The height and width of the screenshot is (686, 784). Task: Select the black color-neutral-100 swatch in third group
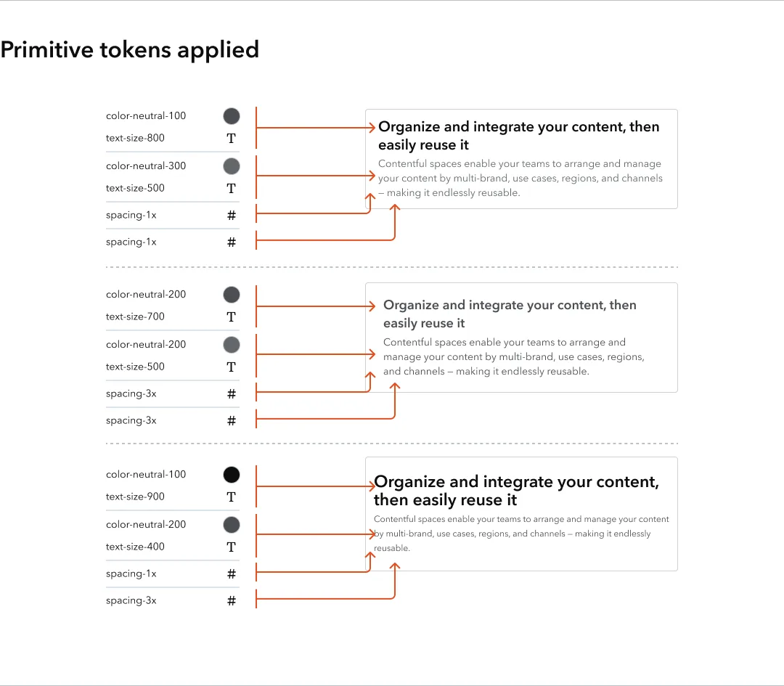click(x=231, y=475)
